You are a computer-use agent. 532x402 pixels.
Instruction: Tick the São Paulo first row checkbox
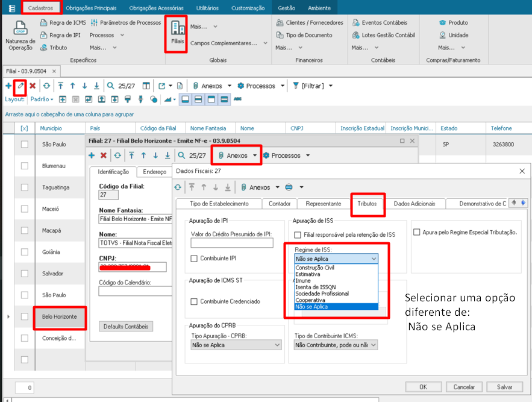(x=25, y=144)
